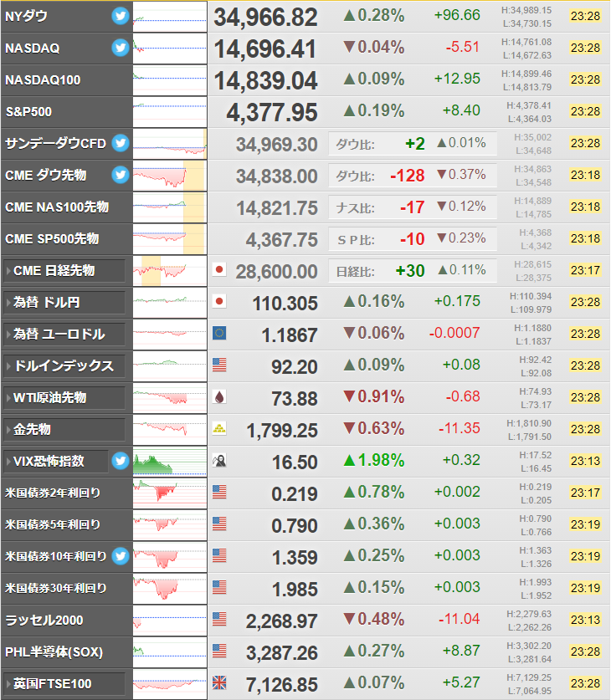This screenshot has height=700, width=611.
Task: Click the Japan flag in 為替 ドル円 row
Action: [x=219, y=301]
